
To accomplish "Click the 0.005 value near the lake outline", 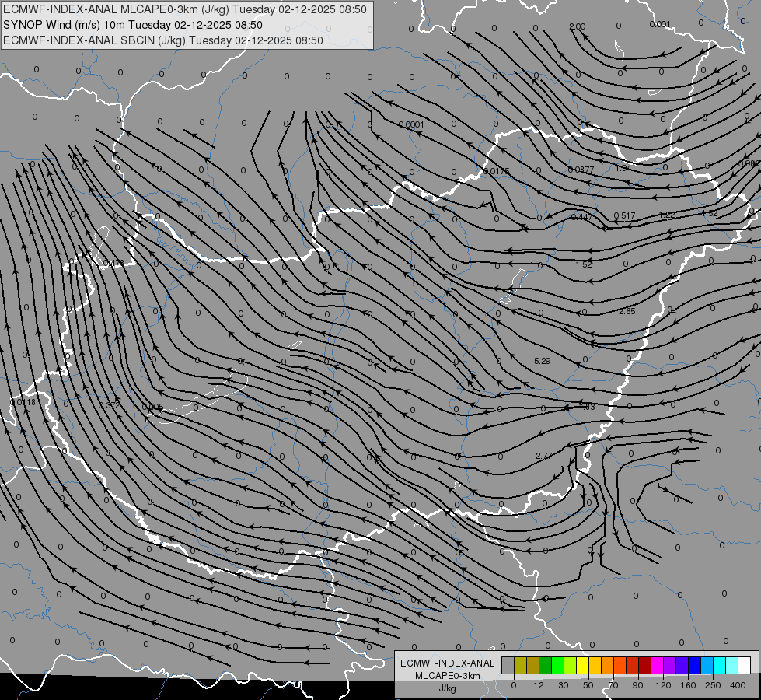I will [152, 407].
